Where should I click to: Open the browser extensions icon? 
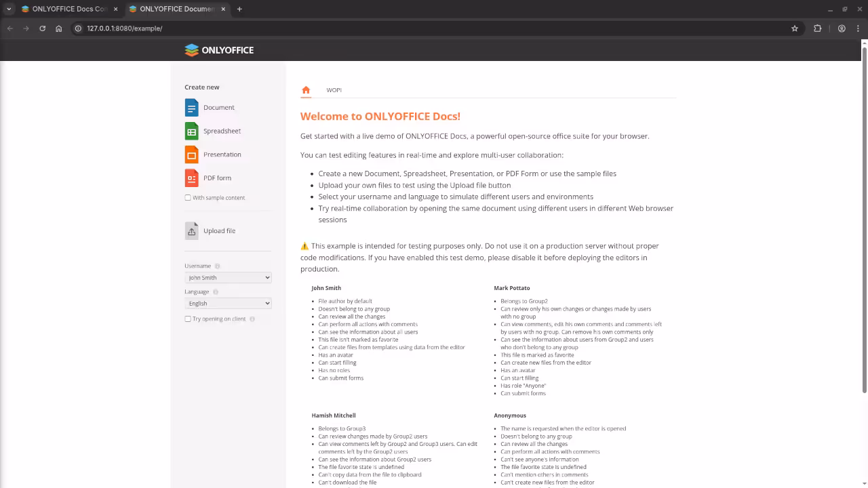(x=817, y=28)
